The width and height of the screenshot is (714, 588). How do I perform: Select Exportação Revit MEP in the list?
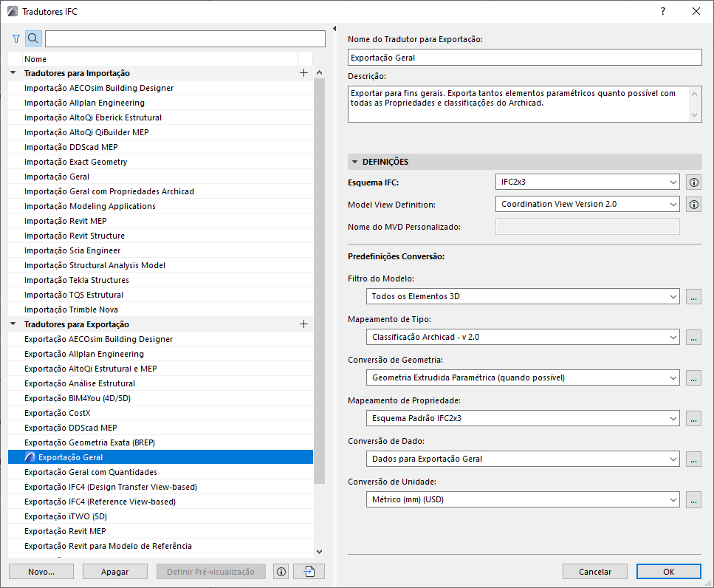[x=65, y=531]
